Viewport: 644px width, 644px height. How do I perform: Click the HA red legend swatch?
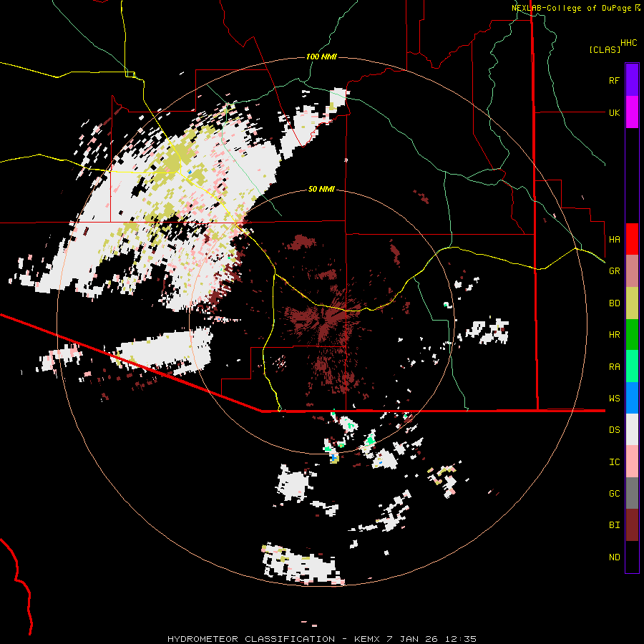tap(632, 239)
